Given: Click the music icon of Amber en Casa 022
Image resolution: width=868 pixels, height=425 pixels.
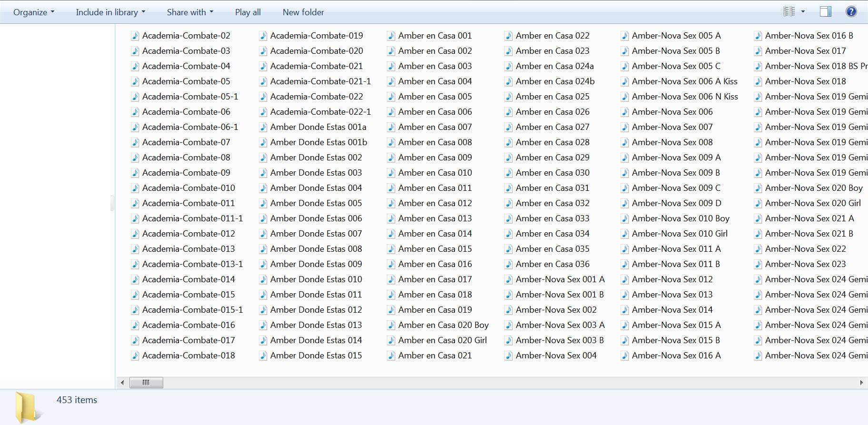Looking at the screenshot, I should click(509, 36).
